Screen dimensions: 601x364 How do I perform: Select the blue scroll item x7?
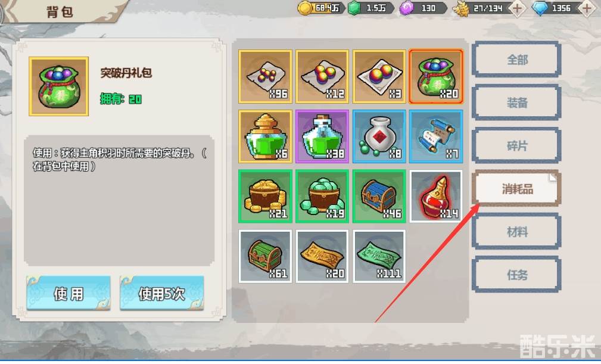436,136
